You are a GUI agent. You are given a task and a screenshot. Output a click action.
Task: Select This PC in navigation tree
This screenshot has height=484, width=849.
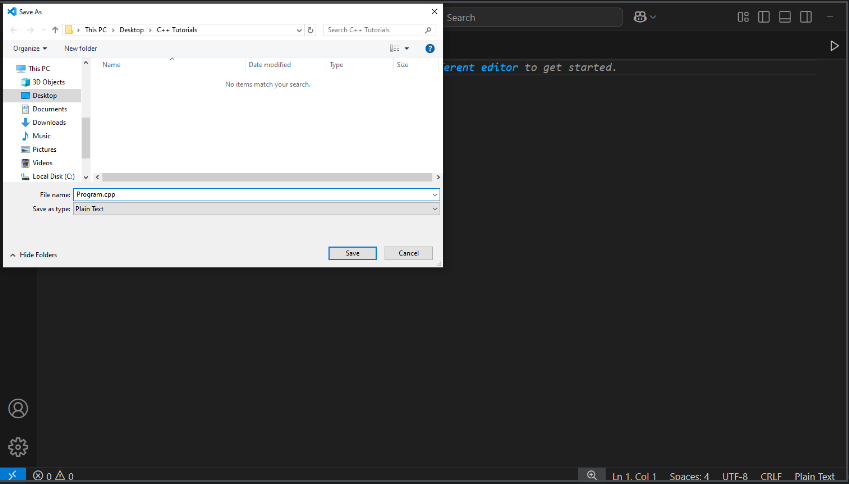point(39,68)
